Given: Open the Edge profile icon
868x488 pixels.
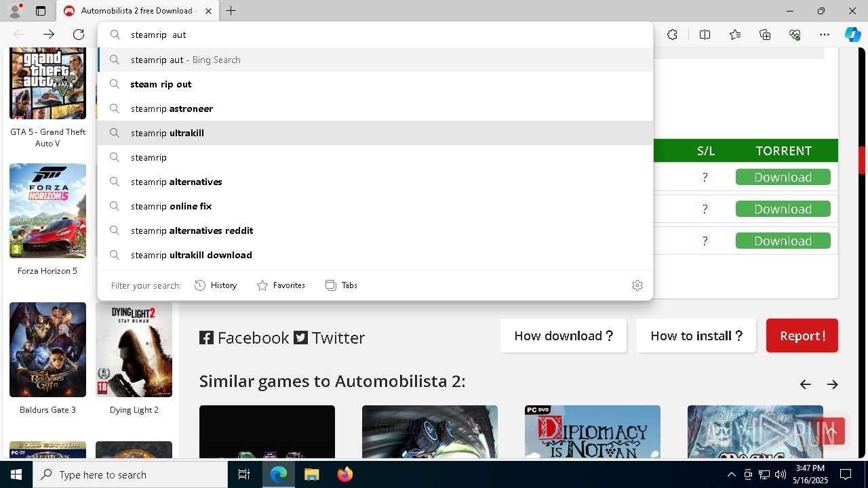Looking at the screenshot, I should click(x=15, y=11).
